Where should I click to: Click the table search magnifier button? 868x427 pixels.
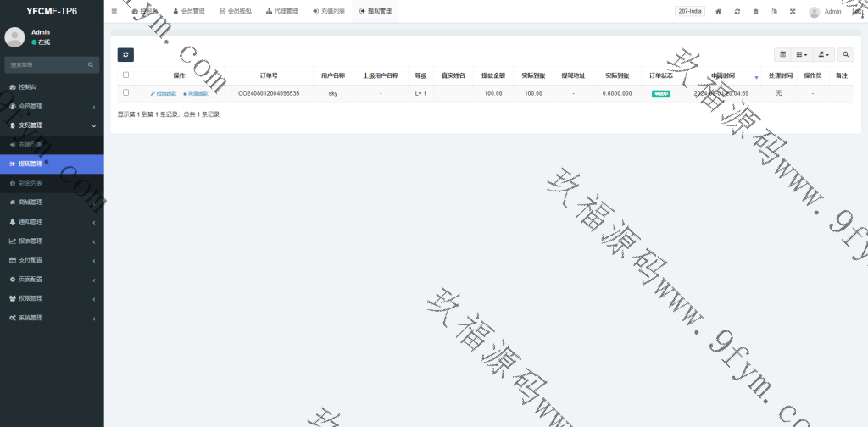[845, 54]
